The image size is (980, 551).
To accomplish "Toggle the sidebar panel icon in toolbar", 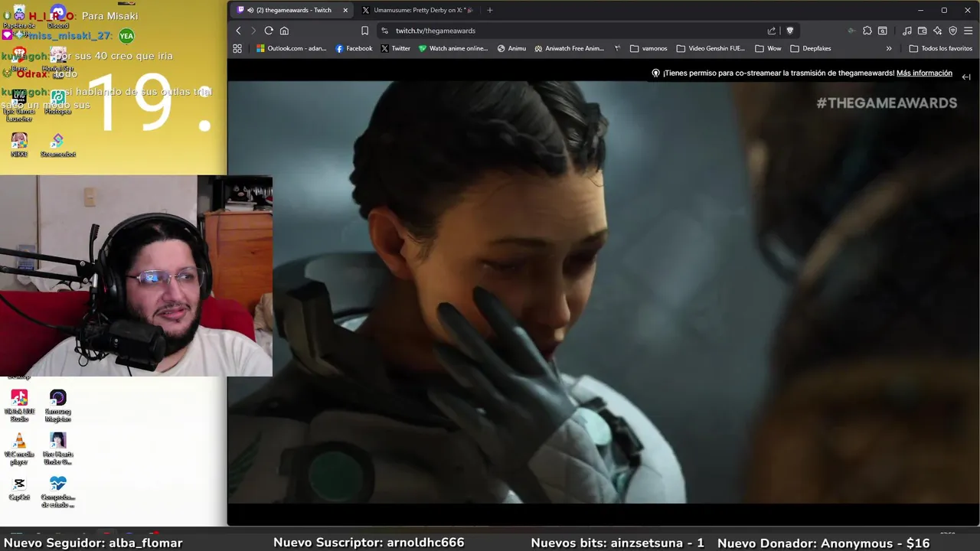I will coord(882,31).
